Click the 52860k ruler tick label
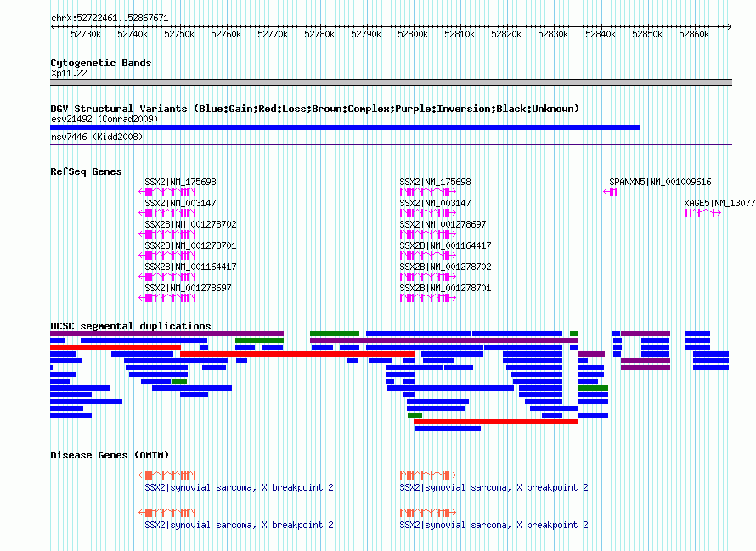Image resolution: width=756 pixels, height=551 pixels. 694,34
